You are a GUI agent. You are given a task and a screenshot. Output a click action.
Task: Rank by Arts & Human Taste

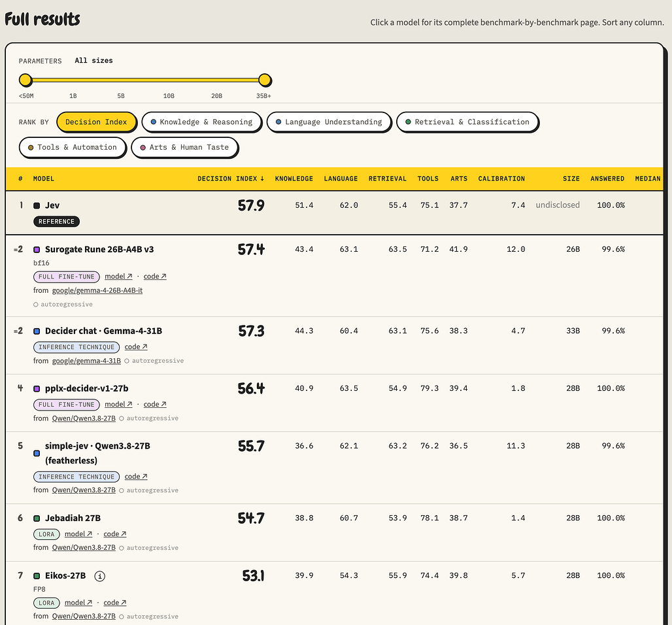click(185, 147)
